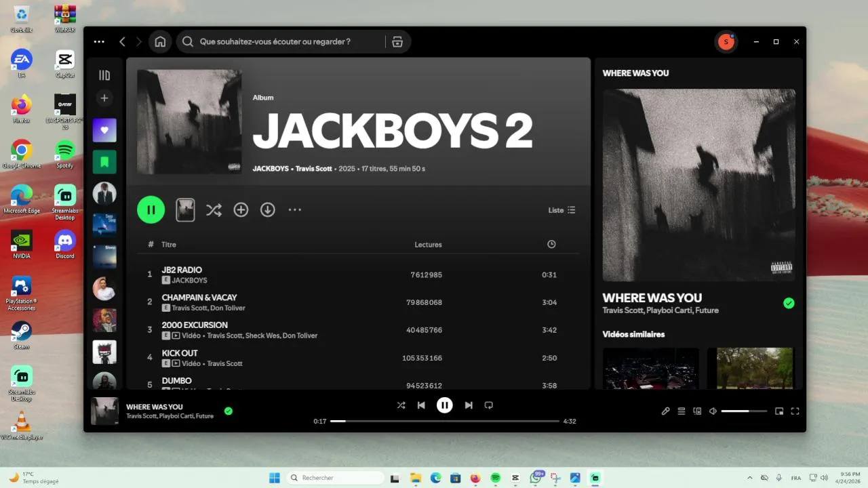
Task: Toggle the green saved checkmark in the player bar
Action: click(229, 411)
